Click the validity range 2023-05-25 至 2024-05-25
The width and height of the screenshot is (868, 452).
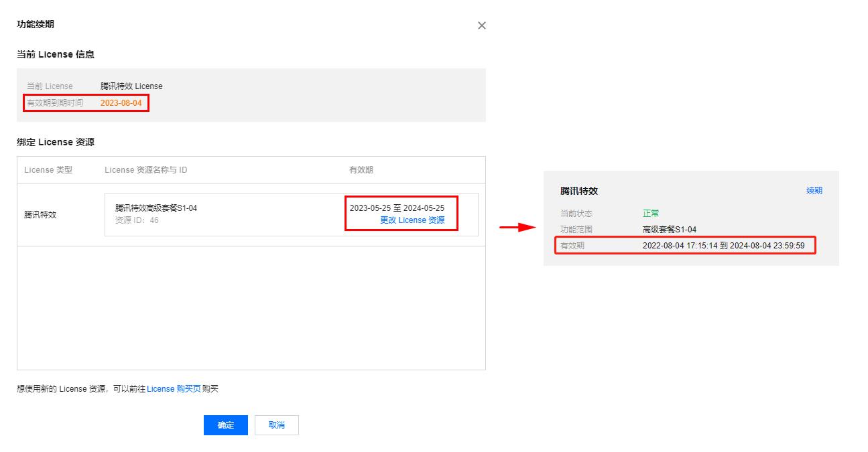[x=397, y=208]
